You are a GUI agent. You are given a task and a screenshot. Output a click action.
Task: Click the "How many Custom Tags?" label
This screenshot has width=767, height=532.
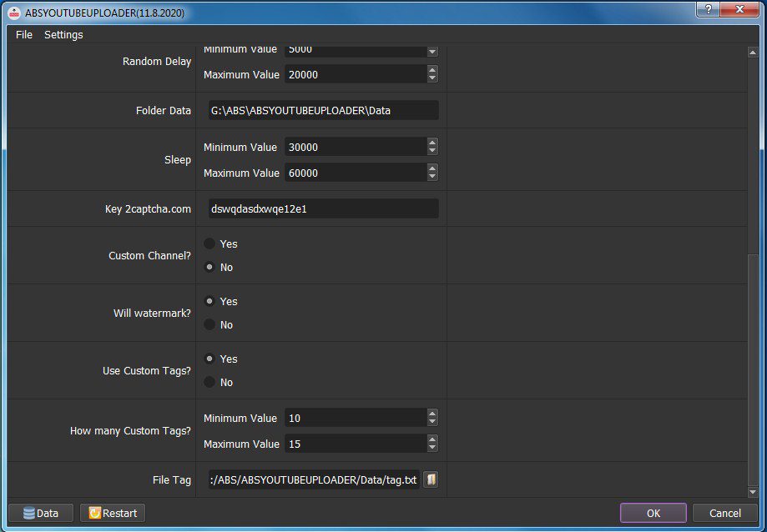[x=130, y=431]
